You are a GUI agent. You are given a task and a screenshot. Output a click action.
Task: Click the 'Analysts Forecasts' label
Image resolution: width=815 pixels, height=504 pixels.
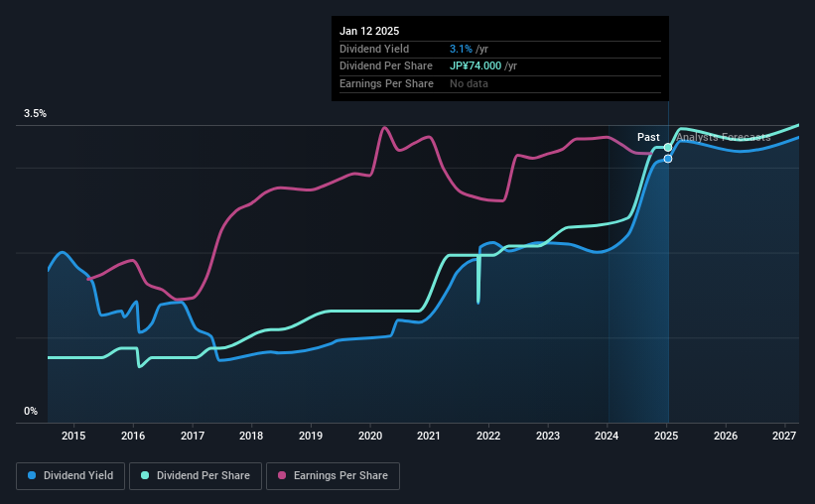tap(723, 137)
